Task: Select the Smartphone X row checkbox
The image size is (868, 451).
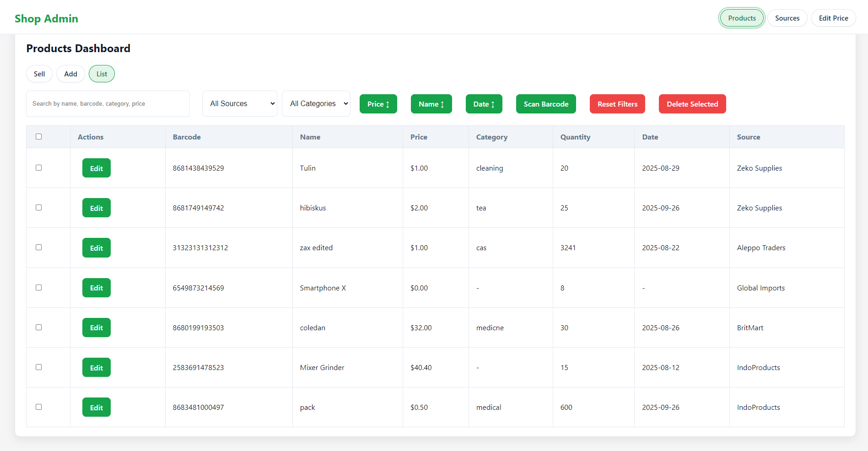Action: (x=38, y=287)
